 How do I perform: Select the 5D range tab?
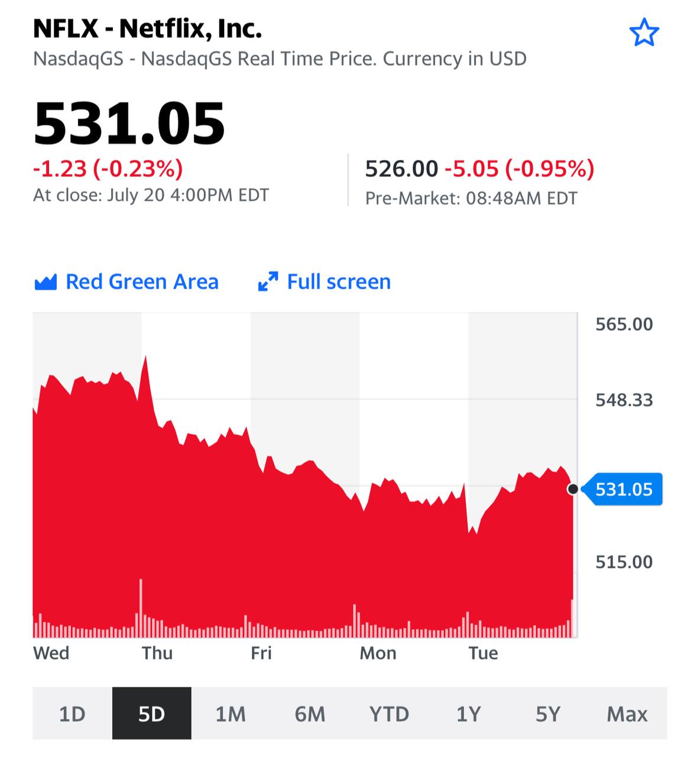pos(151,713)
